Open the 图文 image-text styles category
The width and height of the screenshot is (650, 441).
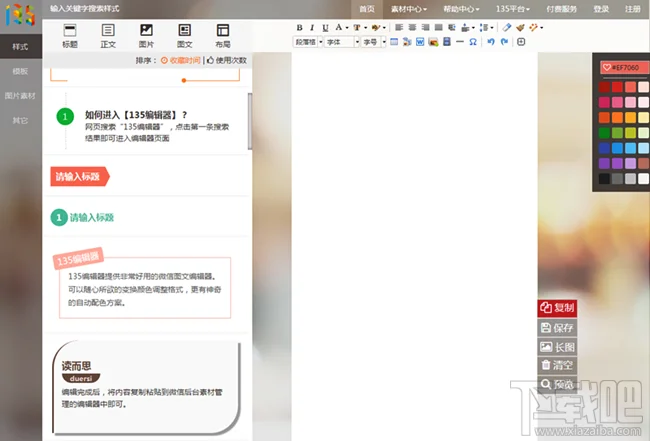[184, 36]
